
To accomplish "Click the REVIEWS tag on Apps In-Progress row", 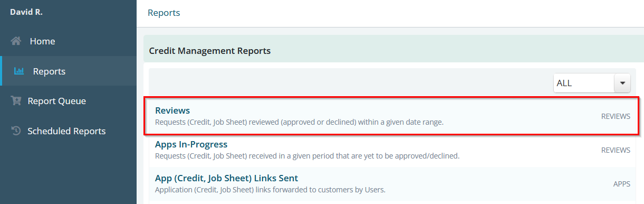I will (x=616, y=150).
